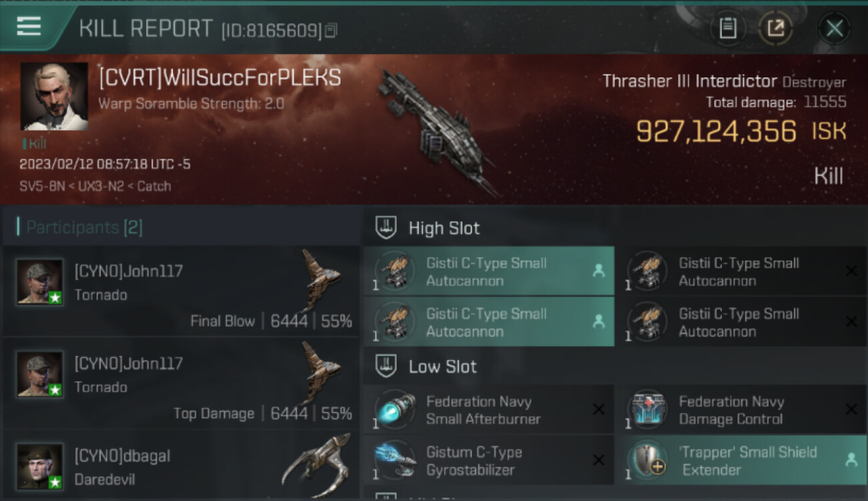Open the hamburger menu icon
The width and height of the screenshot is (868, 501).
coord(29,27)
